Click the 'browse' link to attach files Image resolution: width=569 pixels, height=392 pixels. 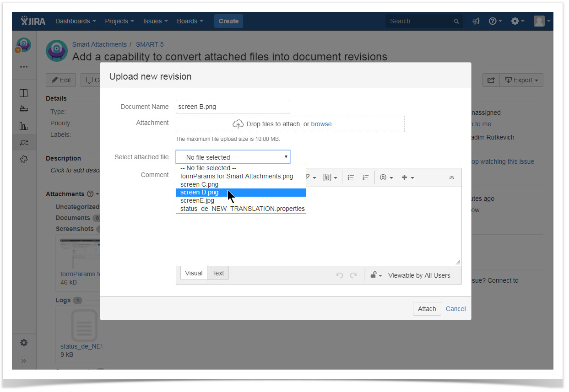pyautogui.click(x=321, y=124)
